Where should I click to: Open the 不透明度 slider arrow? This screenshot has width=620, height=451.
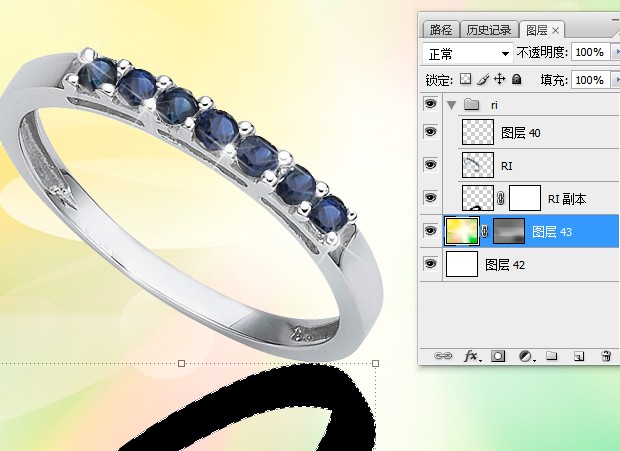[x=615, y=52]
